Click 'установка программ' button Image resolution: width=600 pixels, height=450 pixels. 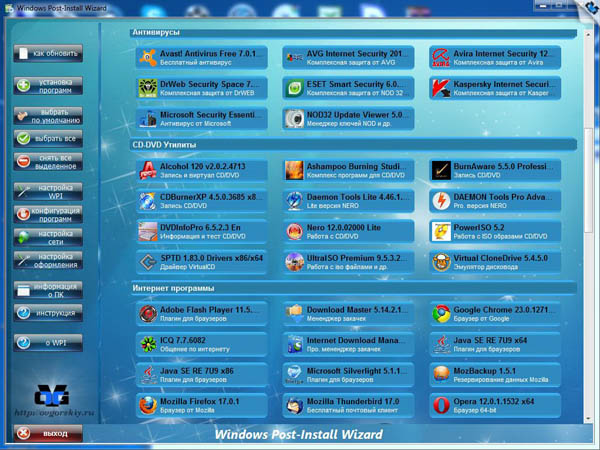[x=48, y=86]
